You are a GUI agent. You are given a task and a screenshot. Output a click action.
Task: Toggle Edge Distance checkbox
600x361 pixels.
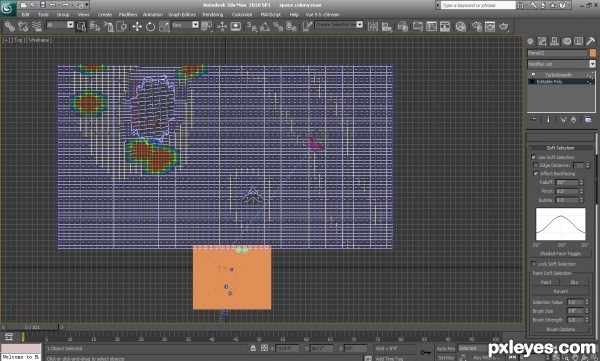click(536, 165)
